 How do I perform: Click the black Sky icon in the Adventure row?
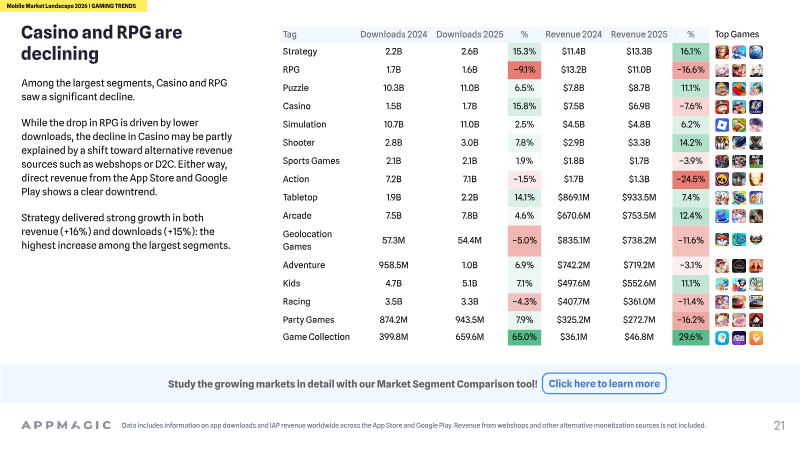click(x=739, y=265)
